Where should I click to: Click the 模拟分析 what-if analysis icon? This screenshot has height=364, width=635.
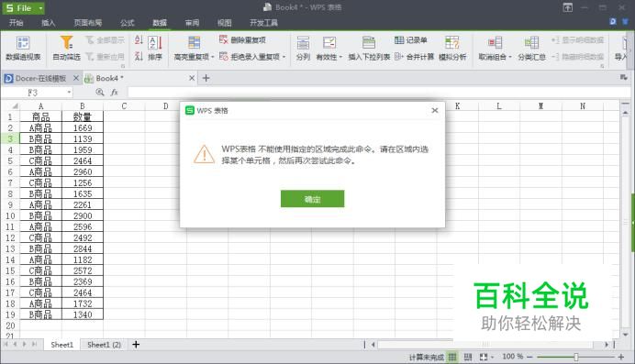[x=452, y=43]
